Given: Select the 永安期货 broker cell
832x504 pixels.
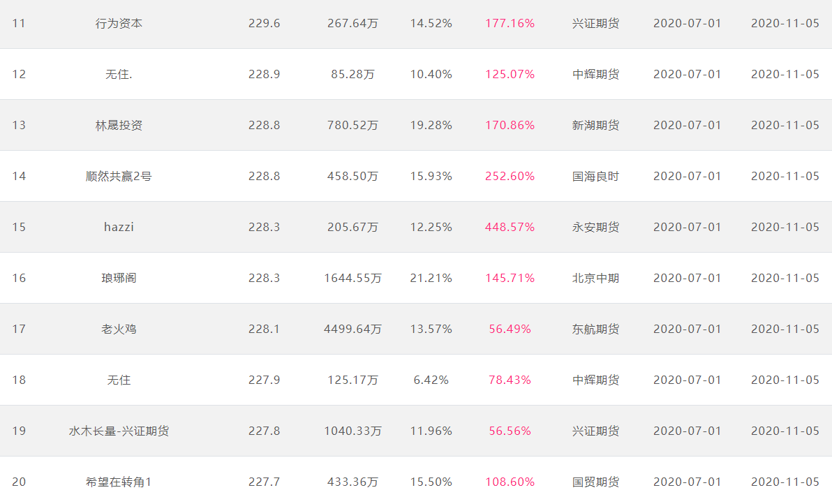Looking at the screenshot, I should (x=596, y=227).
